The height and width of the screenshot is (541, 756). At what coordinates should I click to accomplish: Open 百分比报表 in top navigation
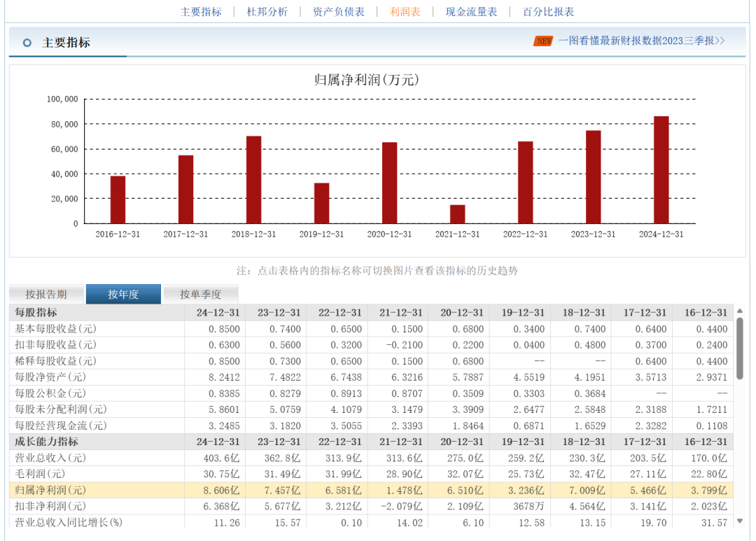click(548, 12)
